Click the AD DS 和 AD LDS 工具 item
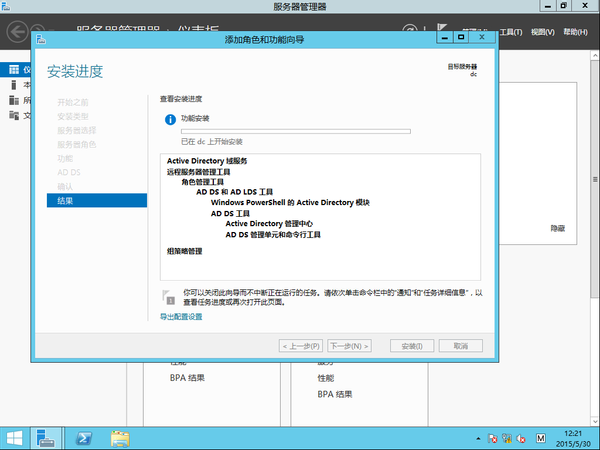 point(235,192)
